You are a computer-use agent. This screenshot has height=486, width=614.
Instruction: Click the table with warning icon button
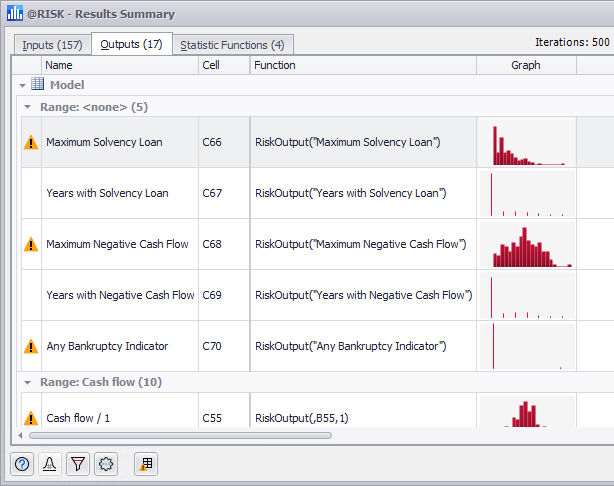click(146, 464)
